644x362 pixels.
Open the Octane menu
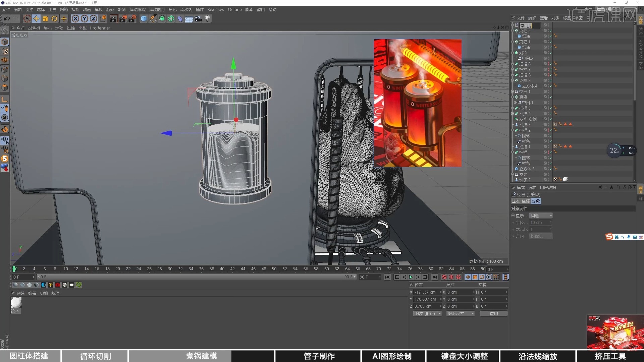point(235,10)
